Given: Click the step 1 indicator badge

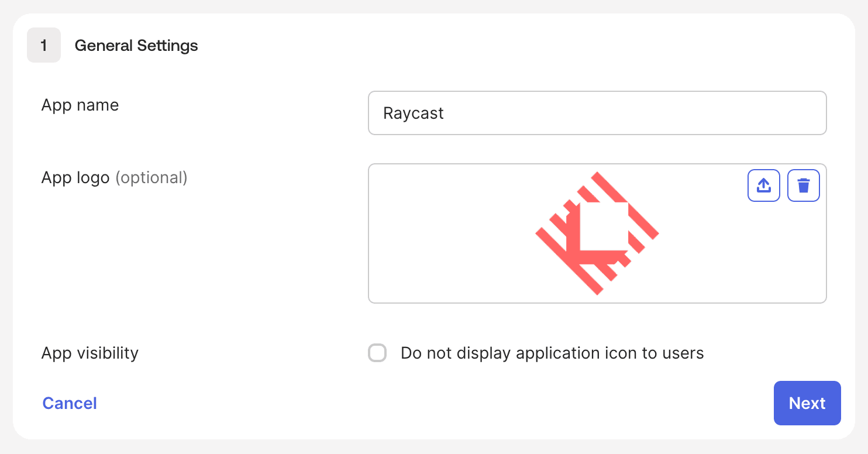Looking at the screenshot, I should coord(44,45).
